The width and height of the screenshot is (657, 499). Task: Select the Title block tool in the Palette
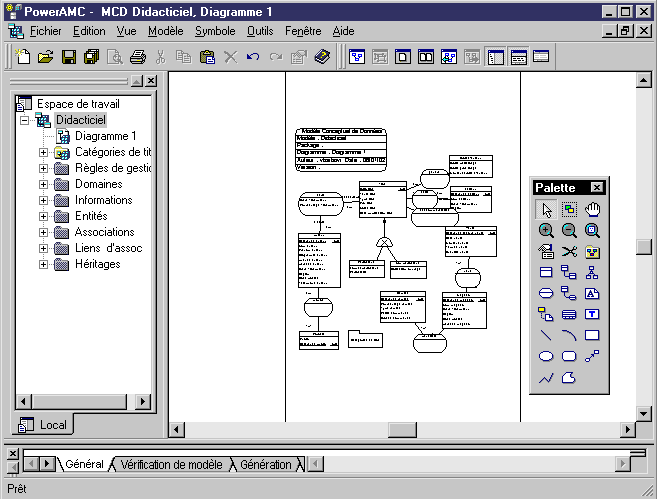click(569, 314)
